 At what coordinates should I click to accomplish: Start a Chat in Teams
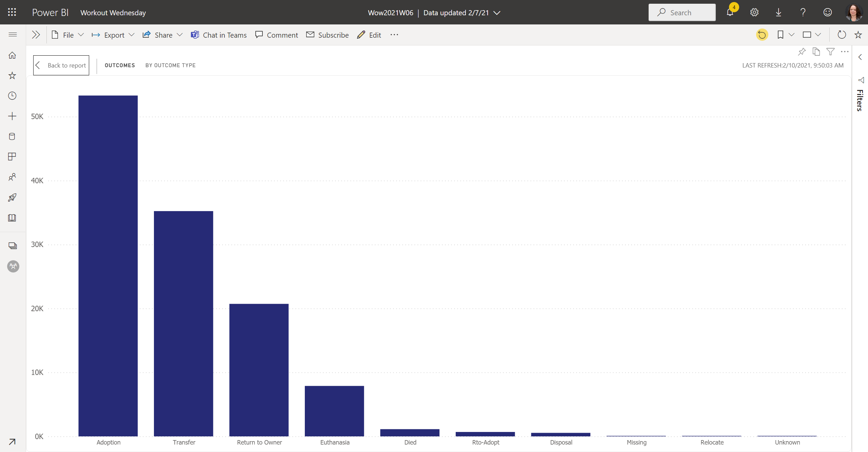tap(219, 35)
